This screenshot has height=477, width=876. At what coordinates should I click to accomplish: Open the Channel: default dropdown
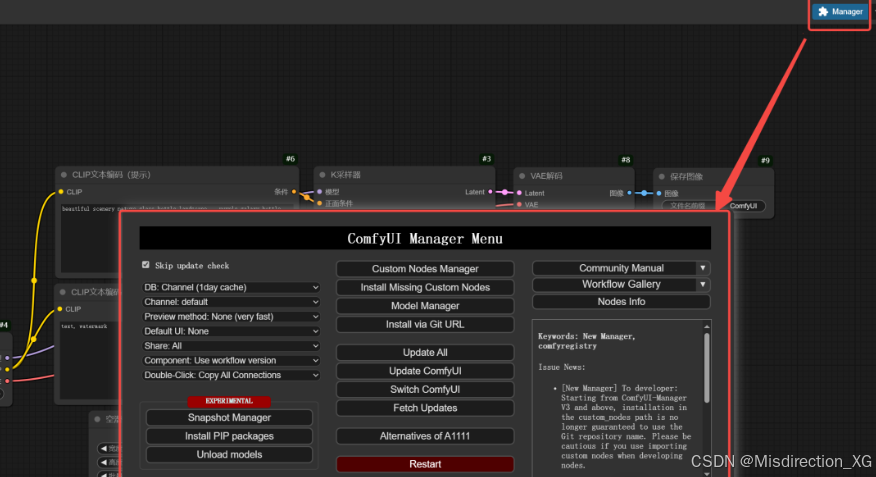coord(231,302)
